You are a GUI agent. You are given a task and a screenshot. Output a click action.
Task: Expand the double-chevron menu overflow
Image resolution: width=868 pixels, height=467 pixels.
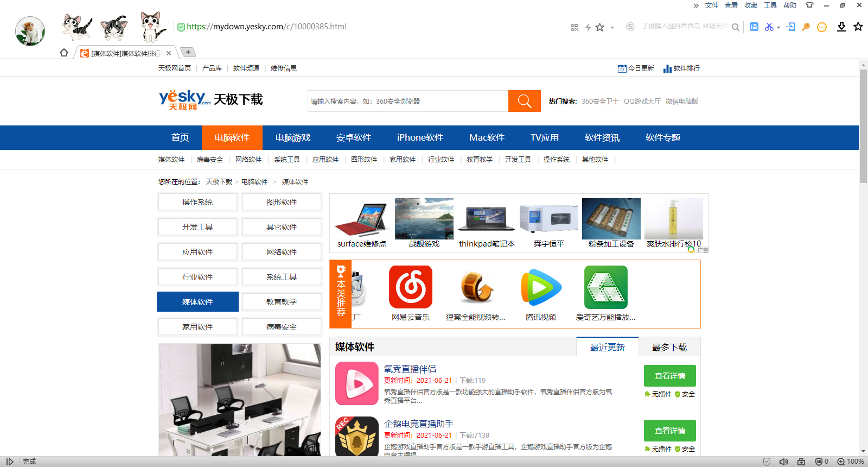point(696,5)
